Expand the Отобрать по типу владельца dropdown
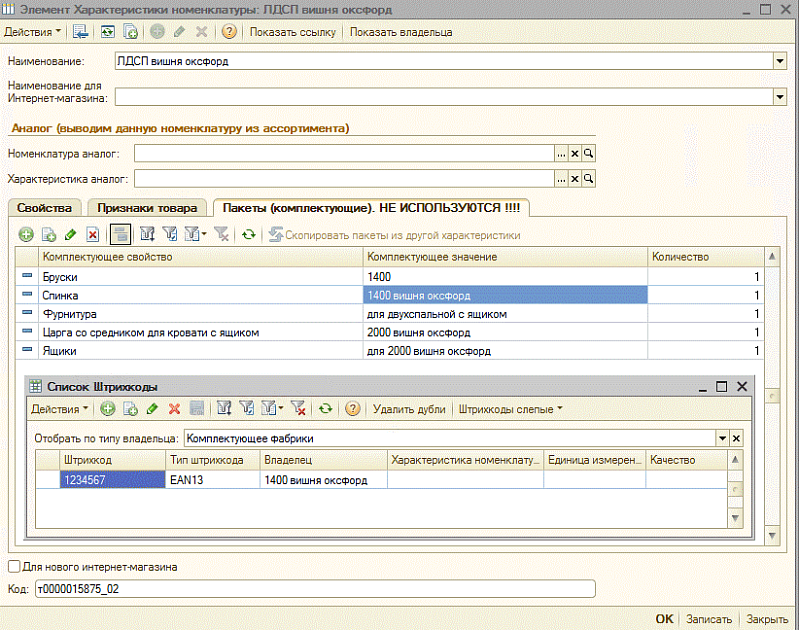Image resolution: width=799 pixels, height=630 pixels. coord(722,438)
